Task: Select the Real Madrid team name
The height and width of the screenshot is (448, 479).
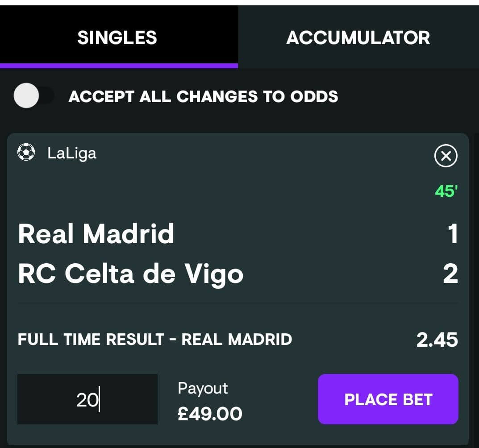Action: 96,234
